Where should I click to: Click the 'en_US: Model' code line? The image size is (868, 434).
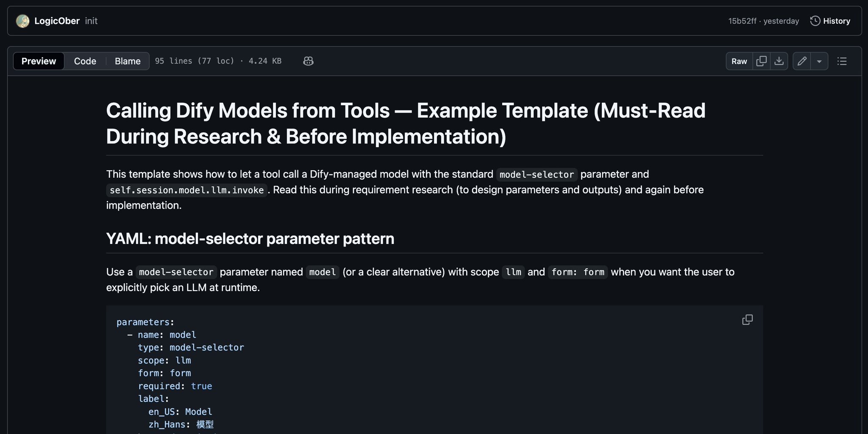[x=180, y=412]
